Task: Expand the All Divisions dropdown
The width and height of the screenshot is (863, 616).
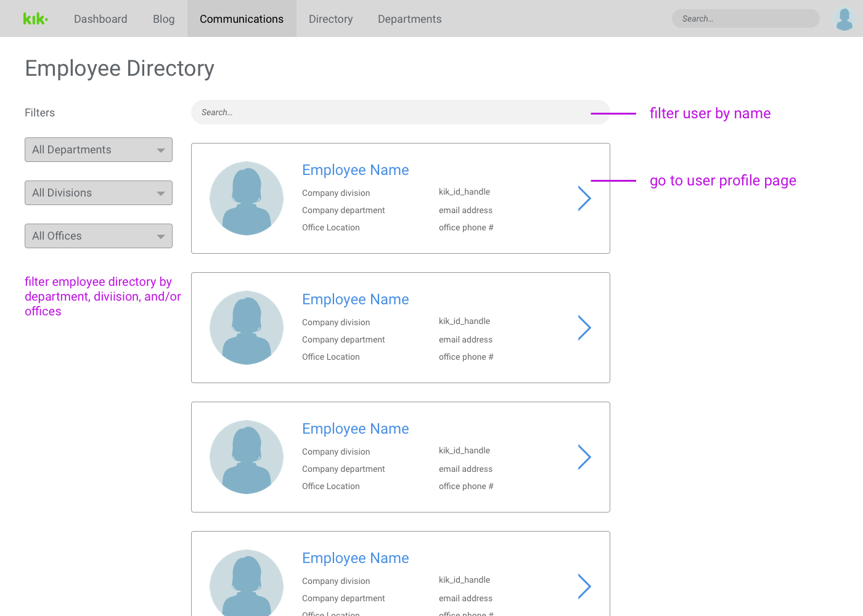Action: coord(99,193)
